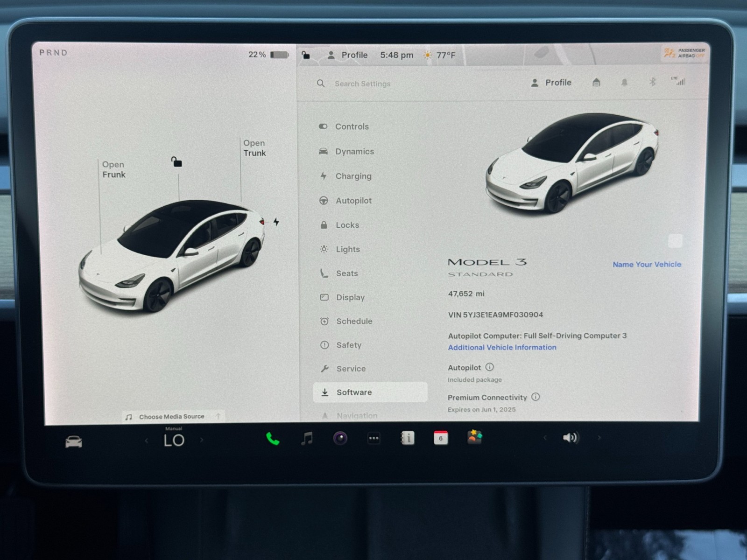Tap the LO temperature setting
This screenshot has height=560, width=747.
point(174,440)
